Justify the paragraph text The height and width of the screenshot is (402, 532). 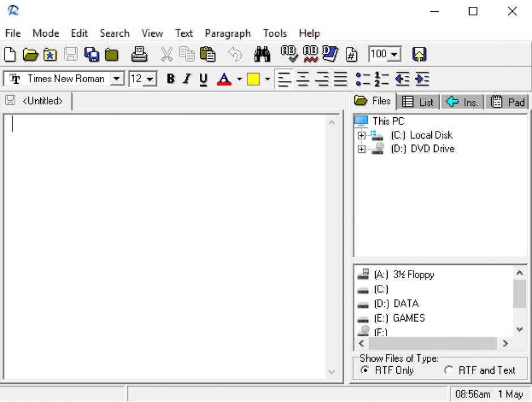tap(341, 79)
